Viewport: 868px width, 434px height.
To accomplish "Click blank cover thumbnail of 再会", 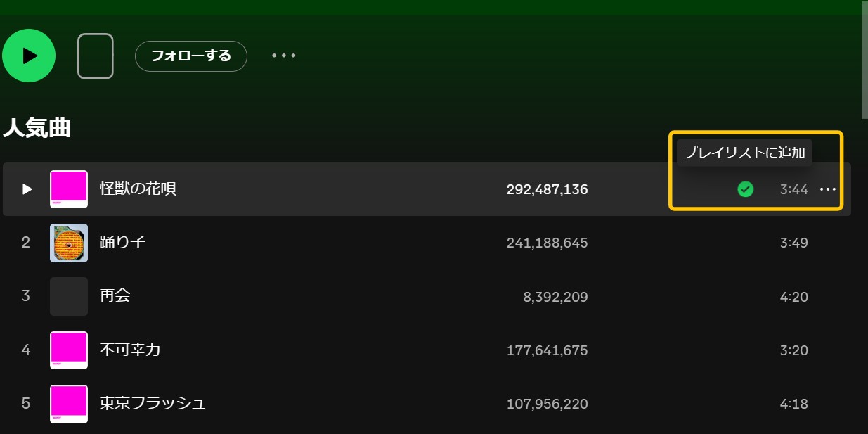I will (69, 296).
